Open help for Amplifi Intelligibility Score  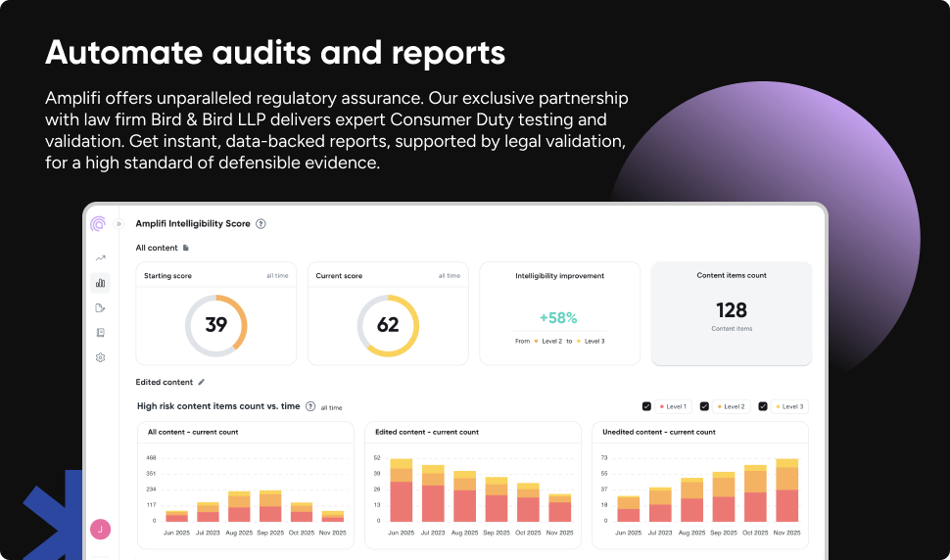point(261,224)
